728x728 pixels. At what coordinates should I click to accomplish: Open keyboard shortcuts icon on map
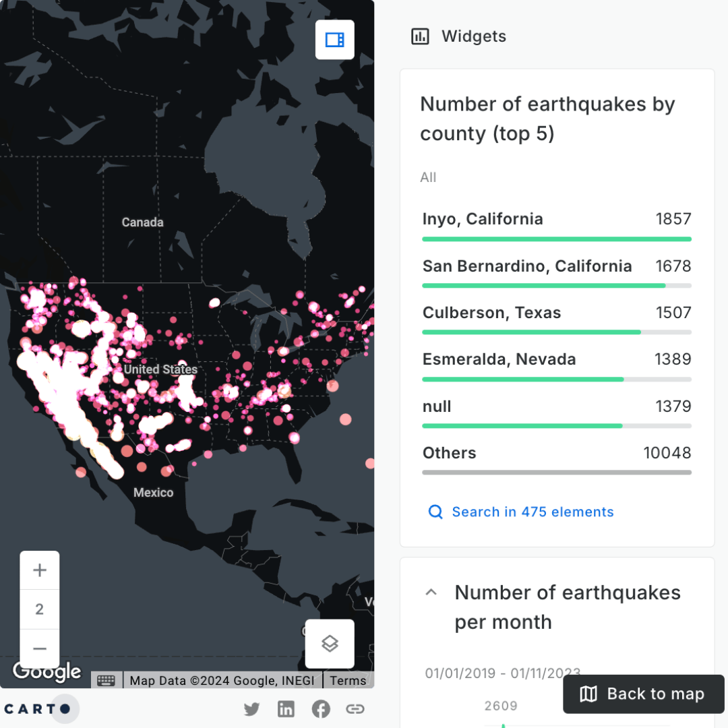point(107,681)
